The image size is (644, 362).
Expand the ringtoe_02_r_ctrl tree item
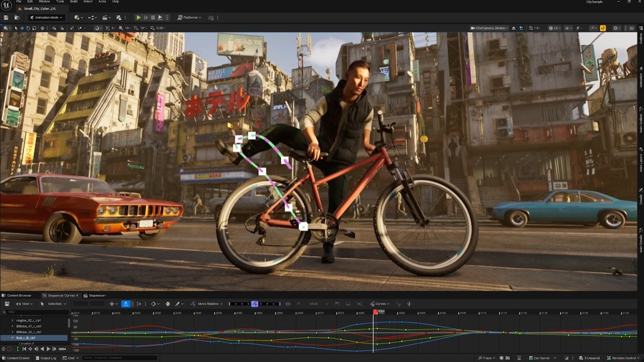click(13, 320)
